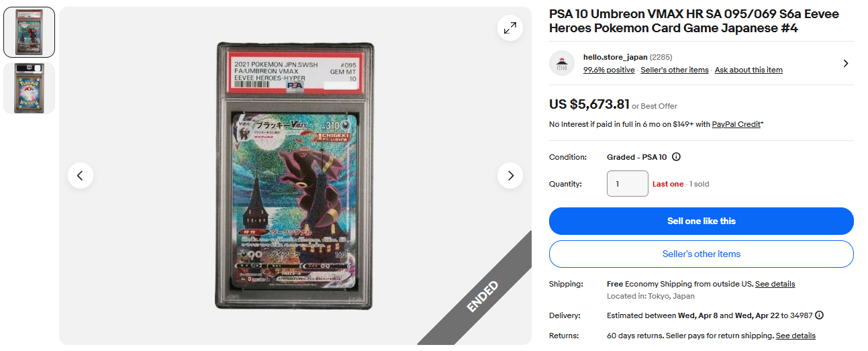Click the Sell one like this button

[x=701, y=221]
